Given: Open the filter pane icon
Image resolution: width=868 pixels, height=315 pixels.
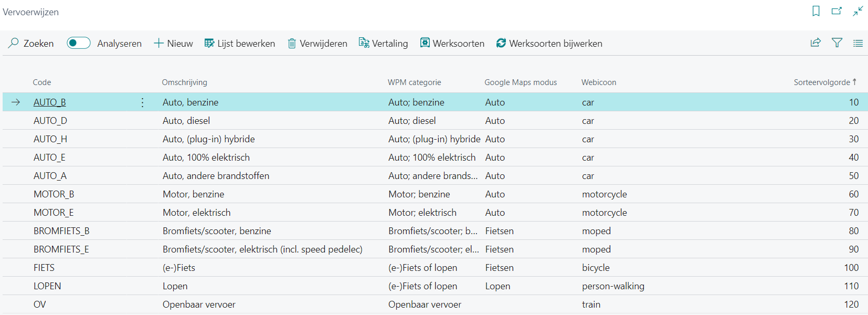Looking at the screenshot, I should 837,43.
